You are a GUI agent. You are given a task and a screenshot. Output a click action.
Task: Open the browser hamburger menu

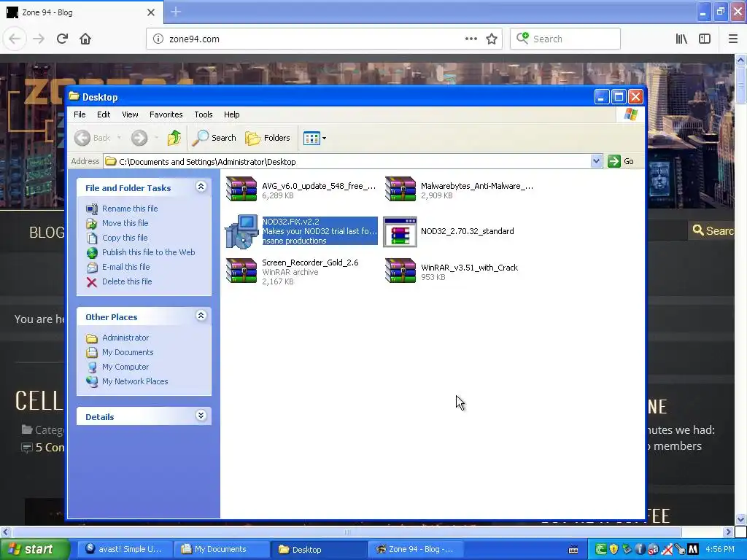(x=732, y=39)
